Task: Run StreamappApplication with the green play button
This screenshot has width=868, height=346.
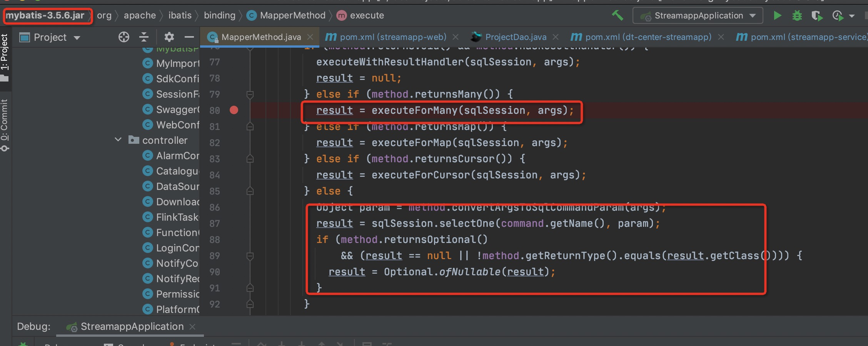Action: tap(777, 15)
